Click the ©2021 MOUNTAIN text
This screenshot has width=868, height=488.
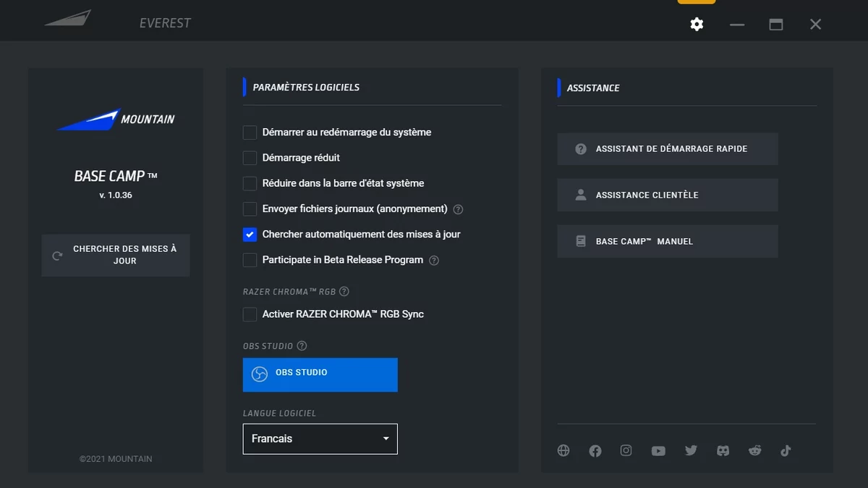pyautogui.click(x=116, y=458)
